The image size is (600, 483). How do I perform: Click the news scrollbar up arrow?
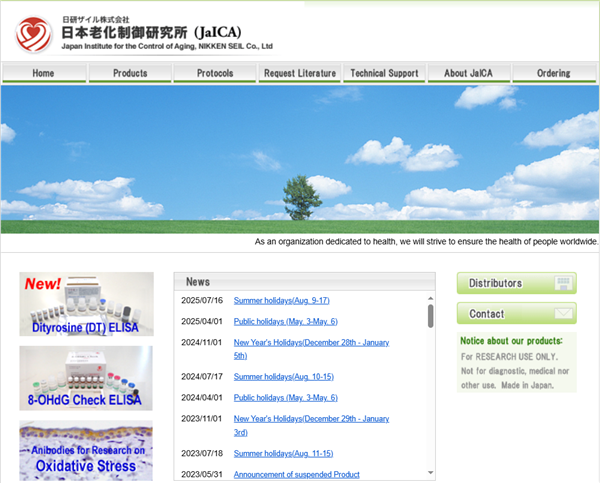(430, 298)
